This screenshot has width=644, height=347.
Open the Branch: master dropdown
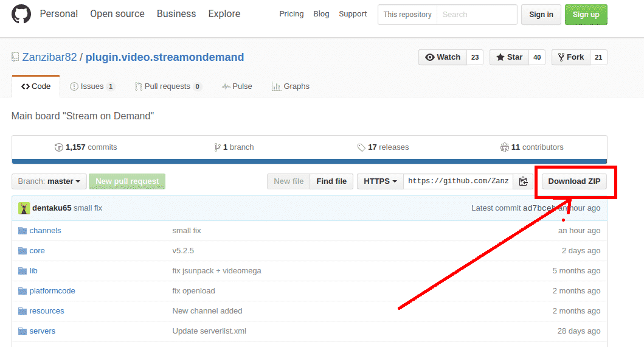tap(49, 181)
